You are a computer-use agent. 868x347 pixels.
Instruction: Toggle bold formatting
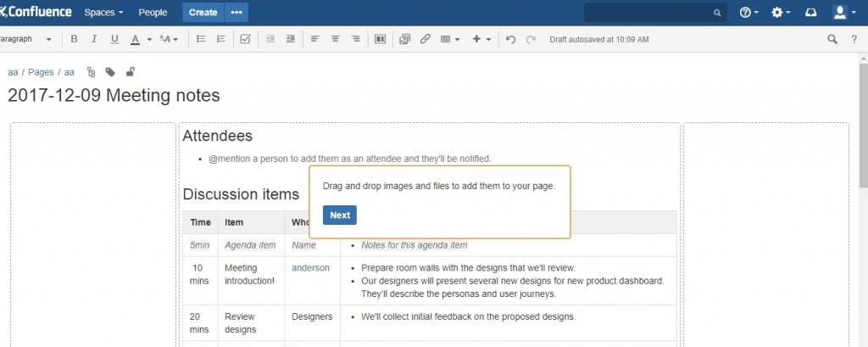(74, 39)
